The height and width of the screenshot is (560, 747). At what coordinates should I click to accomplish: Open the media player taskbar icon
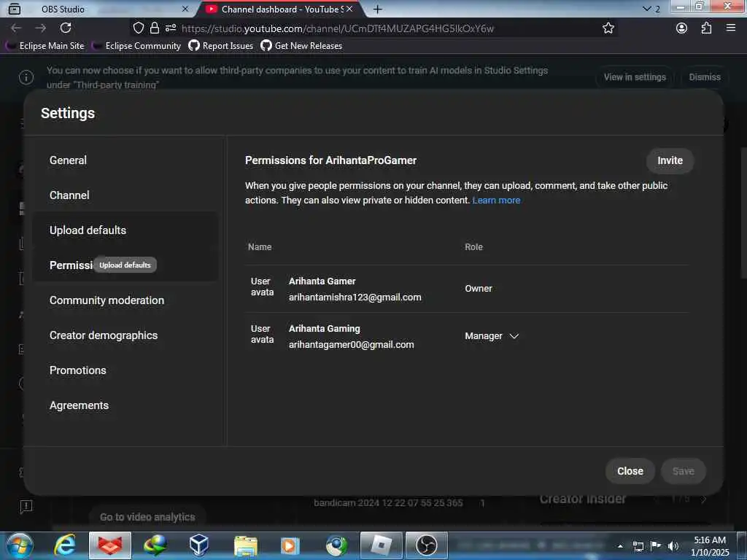[x=290, y=545]
